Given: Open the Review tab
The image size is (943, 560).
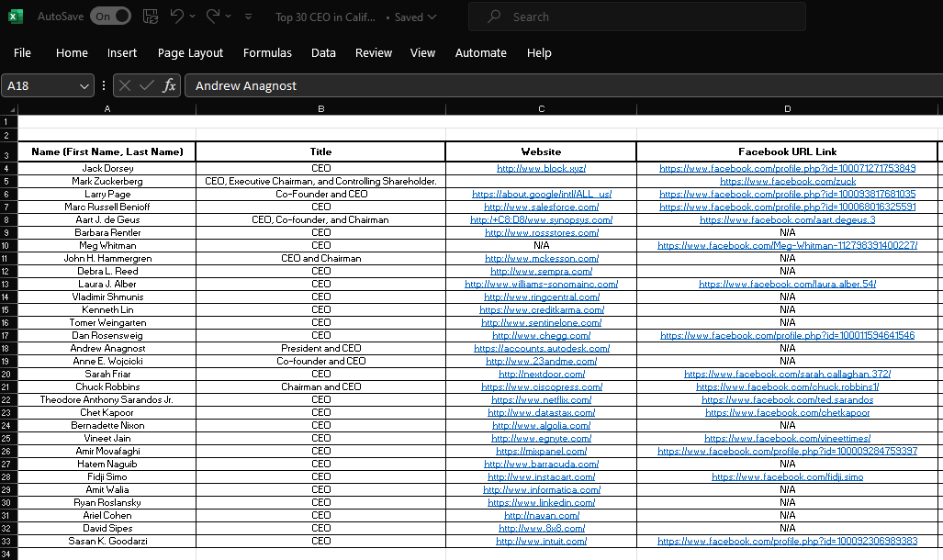Looking at the screenshot, I should tap(374, 53).
